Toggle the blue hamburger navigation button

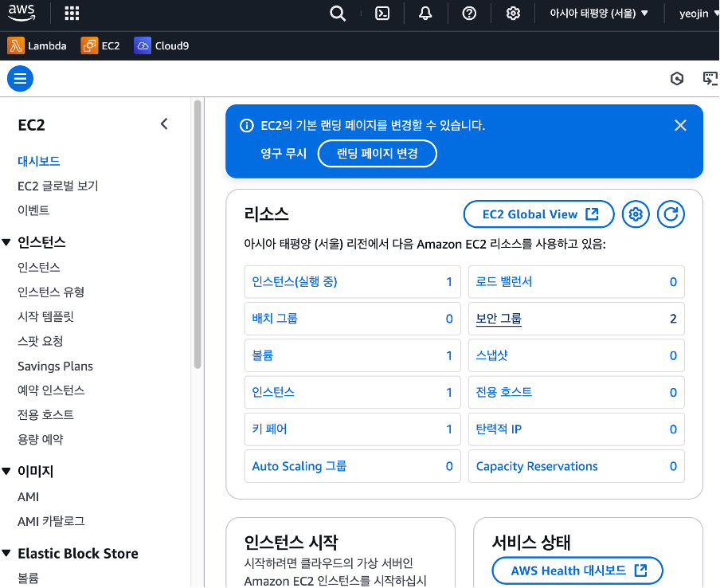click(x=20, y=79)
